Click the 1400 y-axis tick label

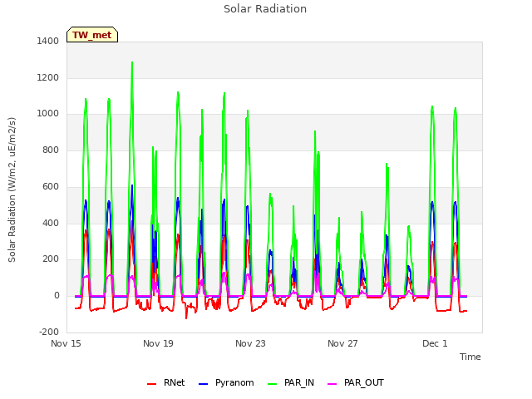48,41
